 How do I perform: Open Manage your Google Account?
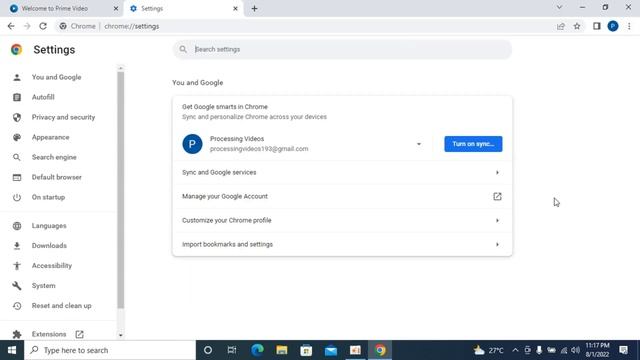[x=342, y=196]
